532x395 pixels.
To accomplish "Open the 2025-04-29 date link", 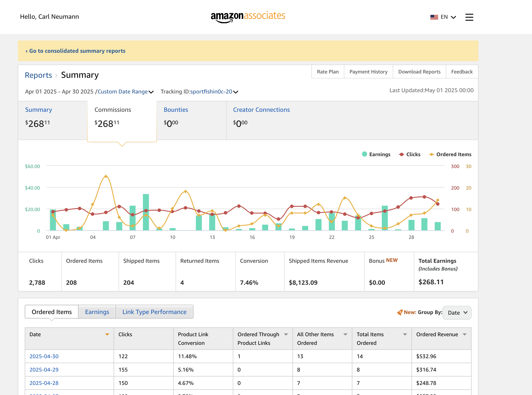I will click(44, 370).
